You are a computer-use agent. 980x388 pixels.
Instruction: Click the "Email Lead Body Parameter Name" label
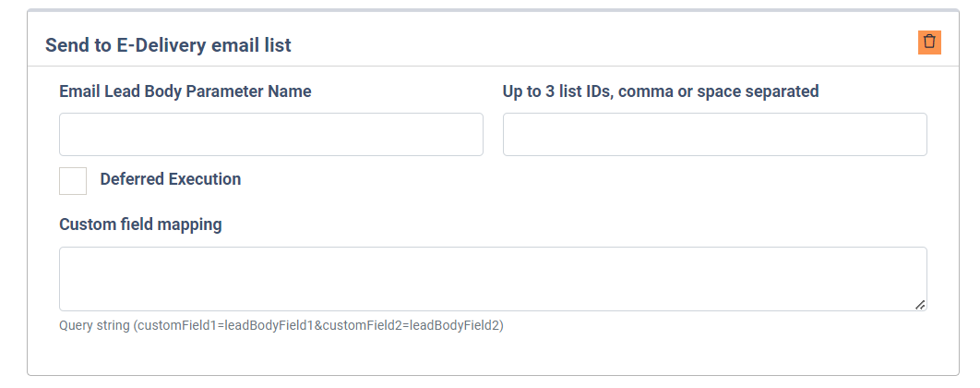tap(185, 91)
